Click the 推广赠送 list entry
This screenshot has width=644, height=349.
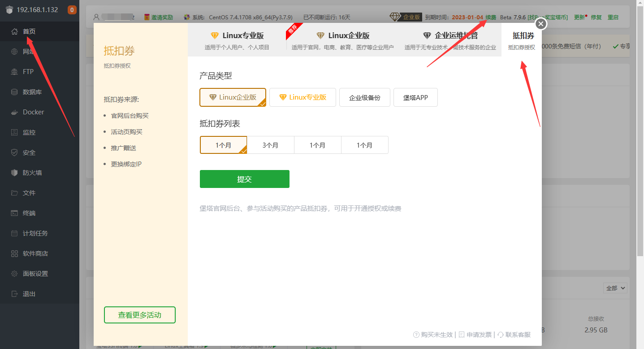tap(123, 148)
